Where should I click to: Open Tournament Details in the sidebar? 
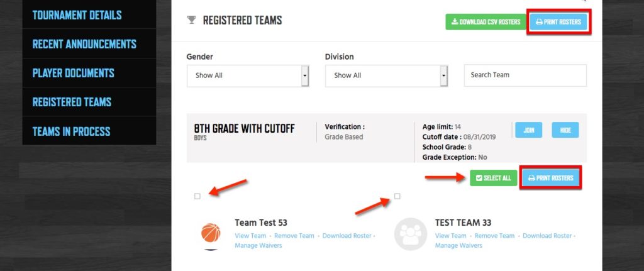click(x=77, y=15)
